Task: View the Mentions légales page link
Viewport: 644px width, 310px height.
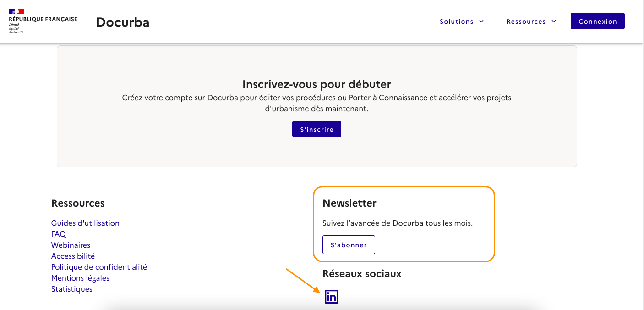Action: coord(80,278)
